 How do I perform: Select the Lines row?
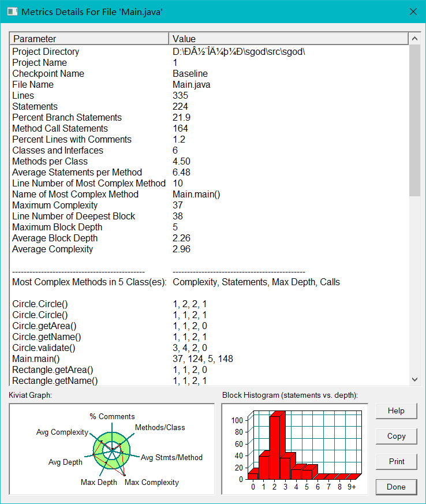209,95
